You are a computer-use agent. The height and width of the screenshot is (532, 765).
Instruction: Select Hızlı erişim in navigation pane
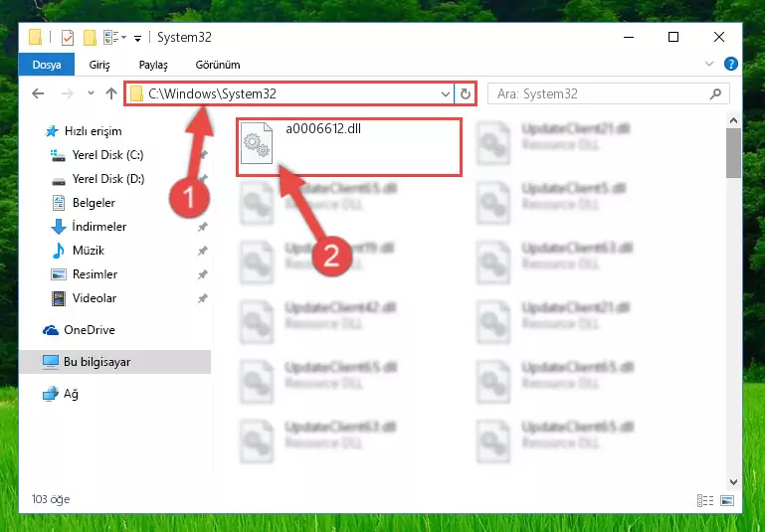tap(93, 131)
